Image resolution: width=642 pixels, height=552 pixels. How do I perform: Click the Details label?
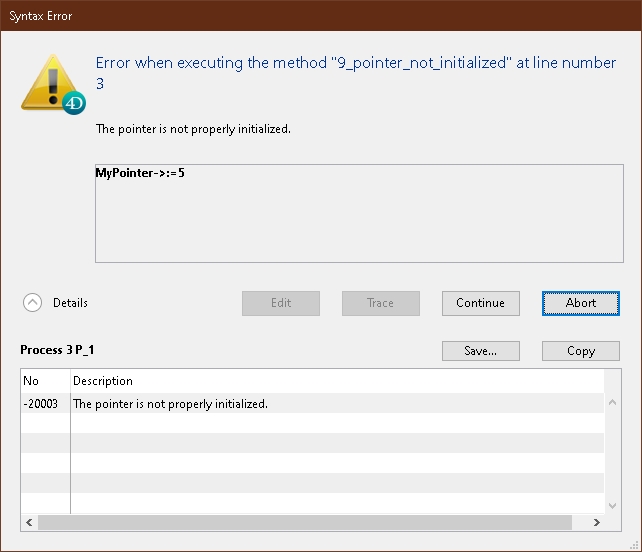click(70, 303)
